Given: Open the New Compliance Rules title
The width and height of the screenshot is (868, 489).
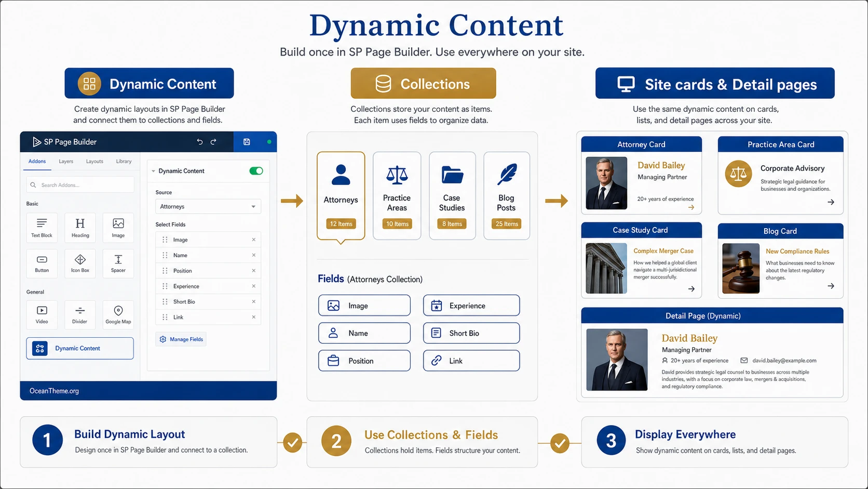Looking at the screenshot, I should pyautogui.click(x=797, y=252).
